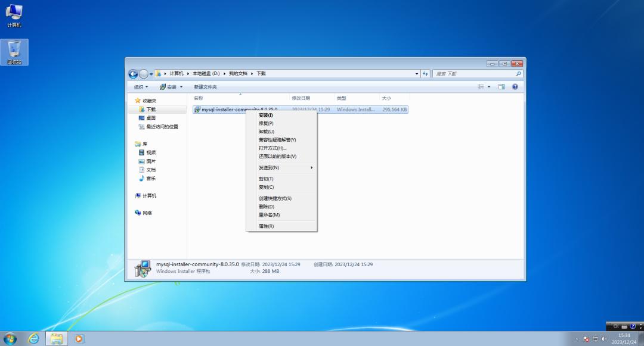644x346 pixels.
Task: Select 计算机 in the navigation pane
Action: (x=145, y=195)
